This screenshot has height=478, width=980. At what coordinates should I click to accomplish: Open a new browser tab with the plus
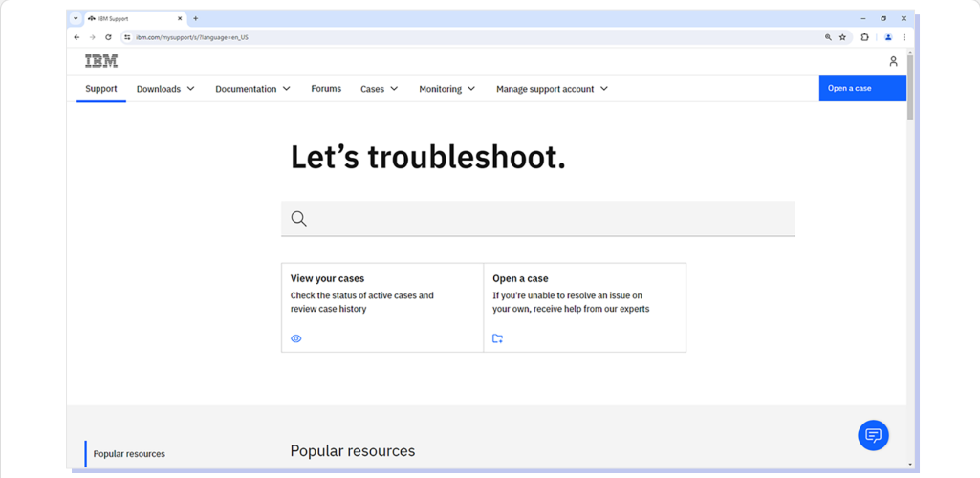click(x=196, y=19)
